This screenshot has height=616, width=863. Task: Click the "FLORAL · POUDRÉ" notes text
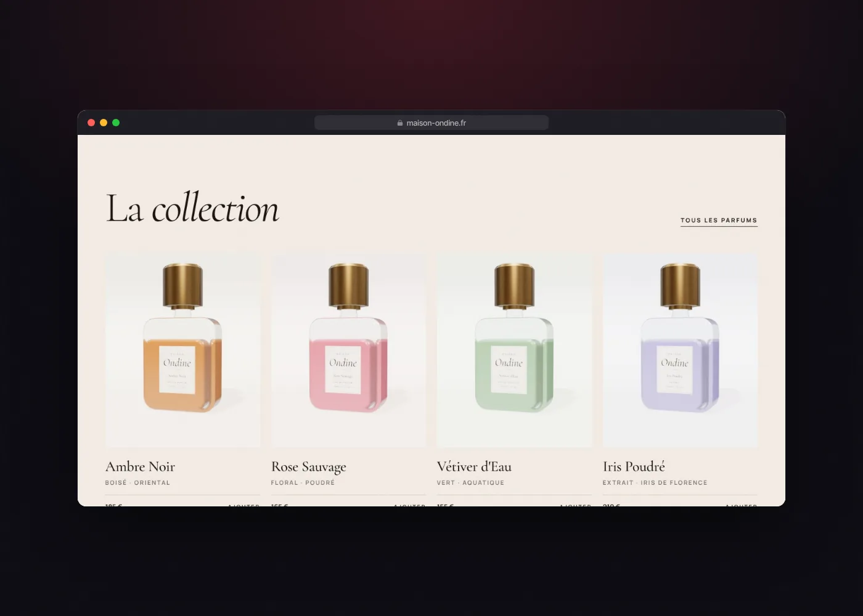(303, 483)
